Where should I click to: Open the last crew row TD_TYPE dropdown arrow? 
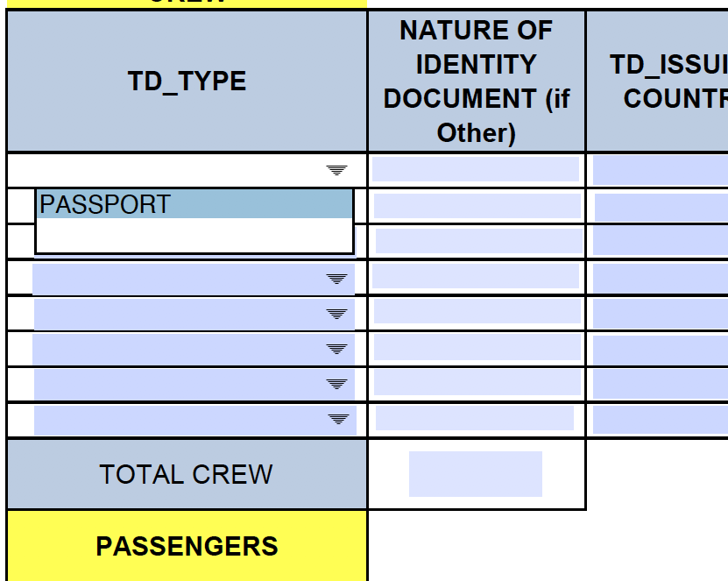337,419
